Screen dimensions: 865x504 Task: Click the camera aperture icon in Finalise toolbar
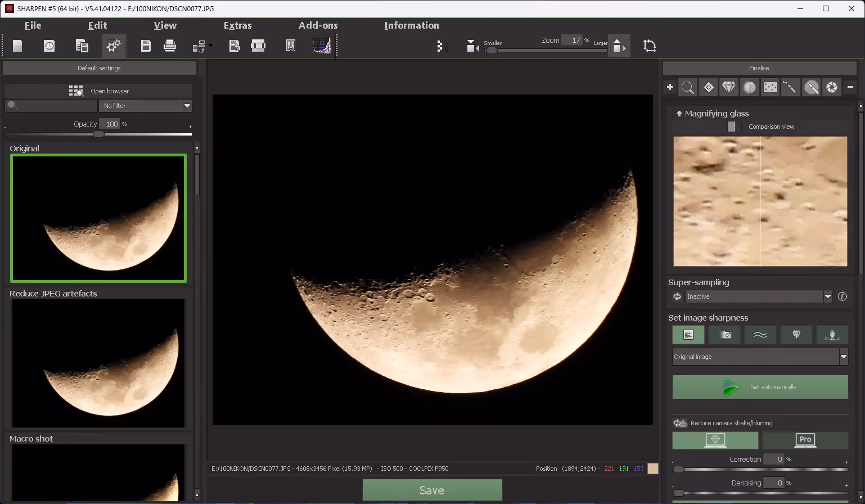831,87
